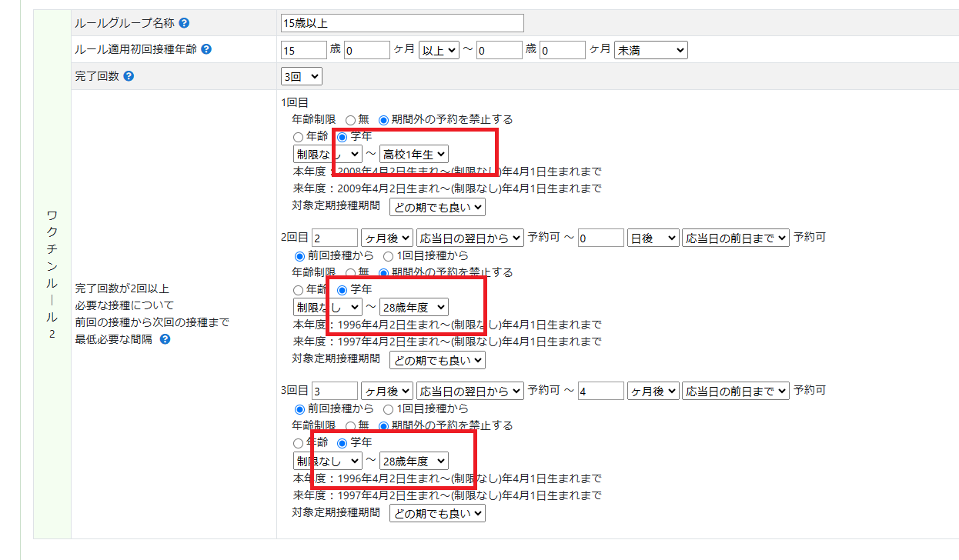Choose 学年 radio in 2回目 section
The width and height of the screenshot is (959, 560).
[x=342, y=290]
